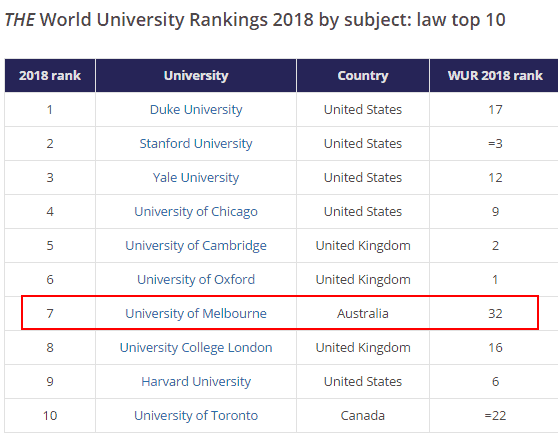Open the University of Toronto link

tap(196, 416)
